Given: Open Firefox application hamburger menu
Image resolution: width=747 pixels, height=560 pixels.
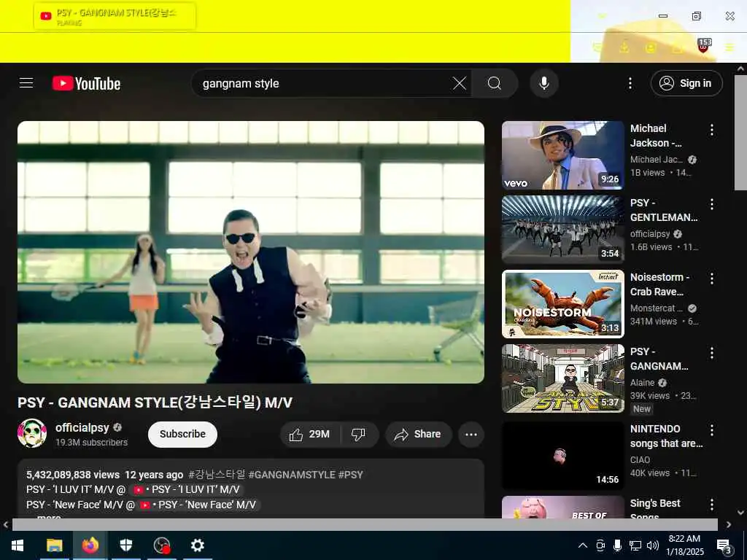Looking at the screenshot, I should [x=729, y=47].
